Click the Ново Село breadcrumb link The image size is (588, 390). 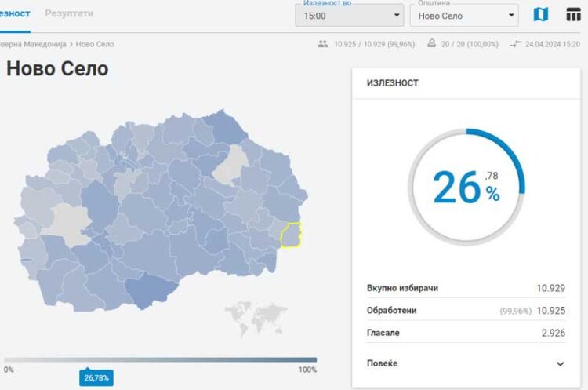95,45
